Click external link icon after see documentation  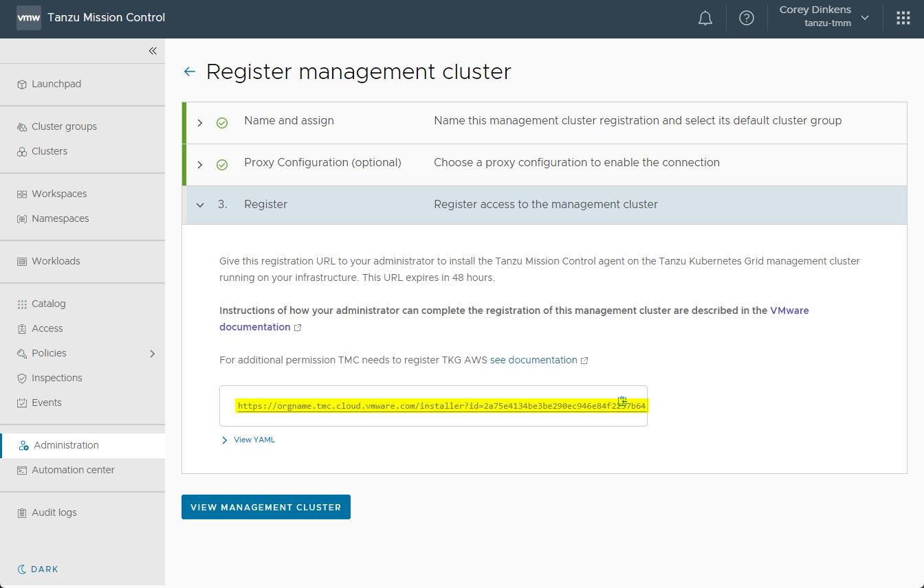pos(584,361)
